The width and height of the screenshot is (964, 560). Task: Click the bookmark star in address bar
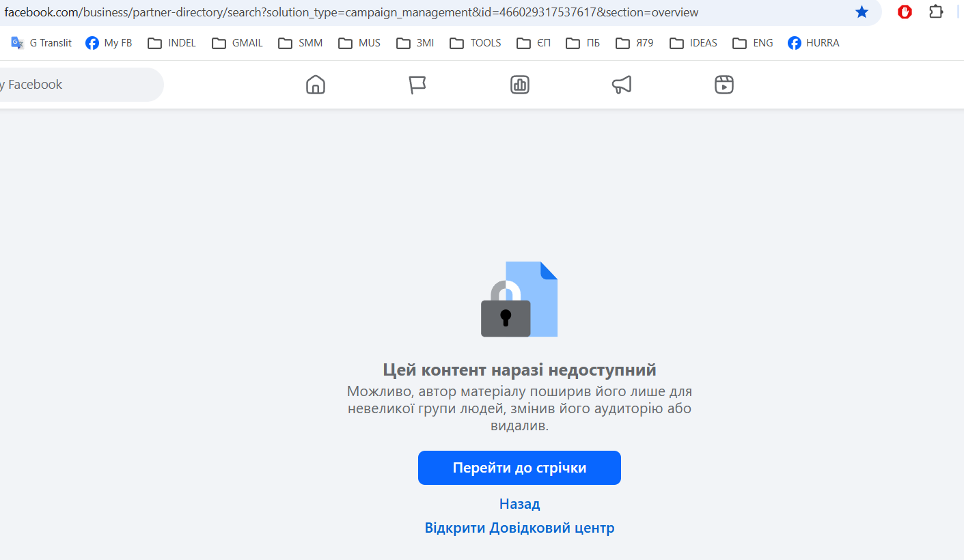862,12
